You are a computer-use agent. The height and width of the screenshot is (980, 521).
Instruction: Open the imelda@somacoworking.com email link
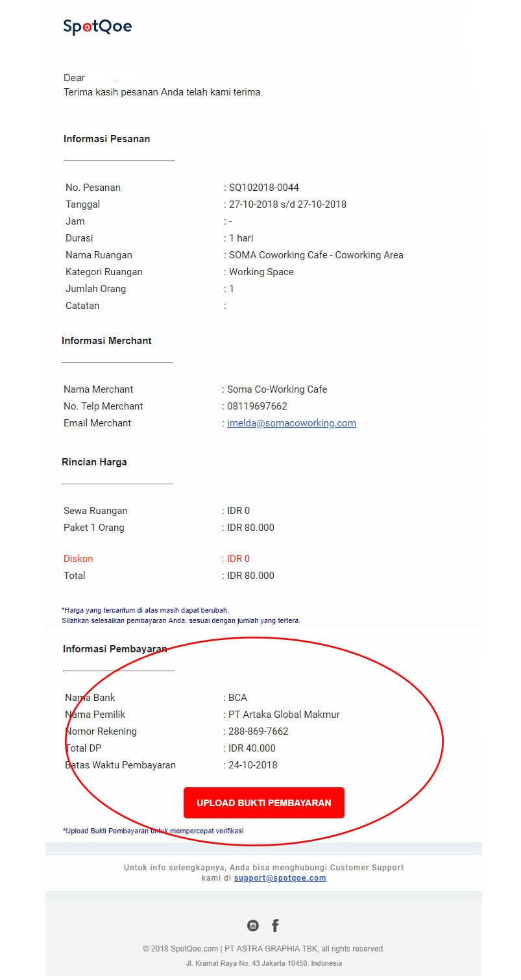click(x=291, y=423)
